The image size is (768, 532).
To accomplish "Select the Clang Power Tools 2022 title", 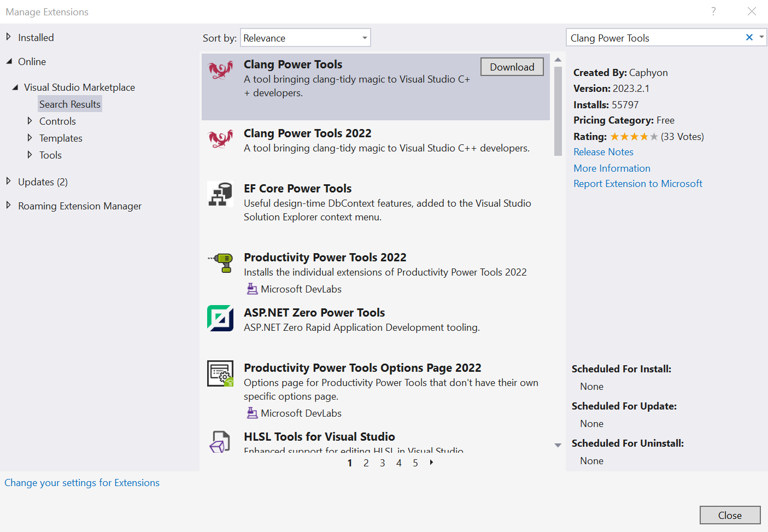I will [x=307, y=133].
